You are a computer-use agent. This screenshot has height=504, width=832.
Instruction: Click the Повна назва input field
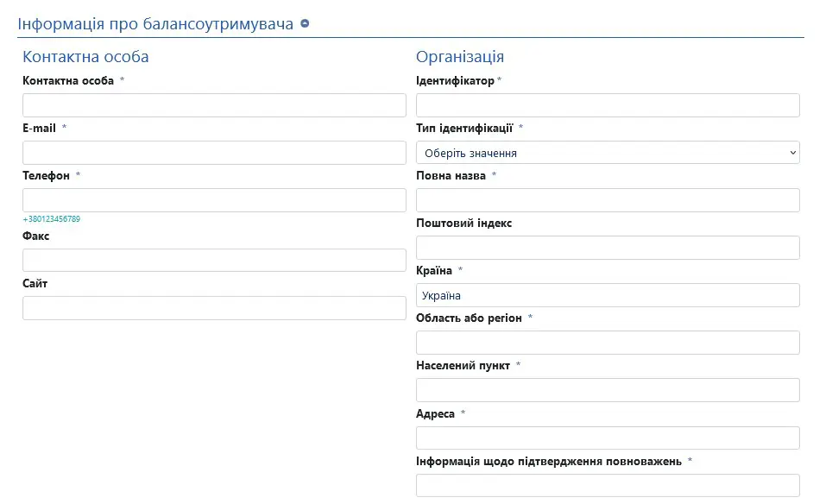tap(608, 200)
